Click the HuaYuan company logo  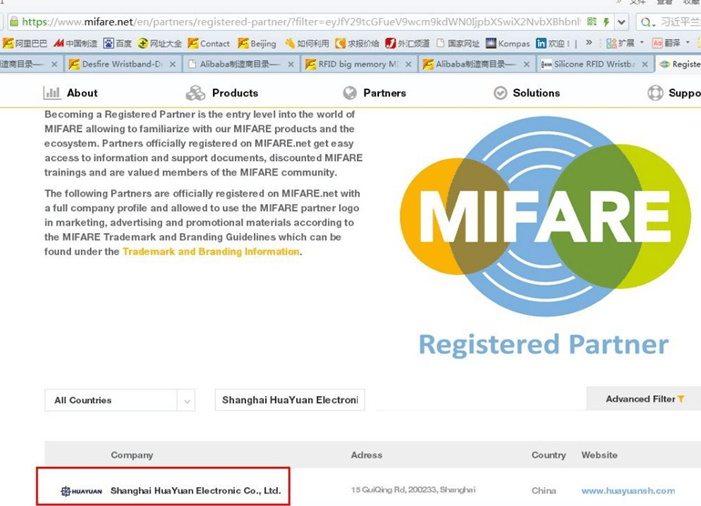point(81,491)
